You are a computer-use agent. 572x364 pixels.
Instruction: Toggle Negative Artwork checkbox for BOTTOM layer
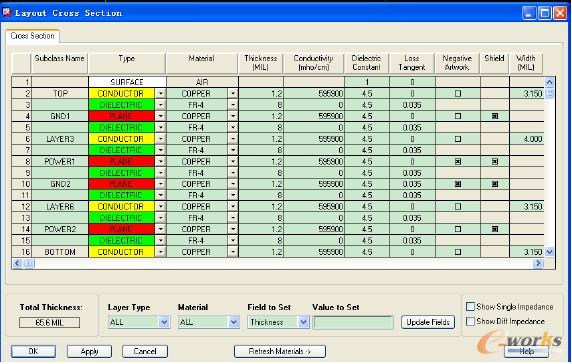pos(458,252)
